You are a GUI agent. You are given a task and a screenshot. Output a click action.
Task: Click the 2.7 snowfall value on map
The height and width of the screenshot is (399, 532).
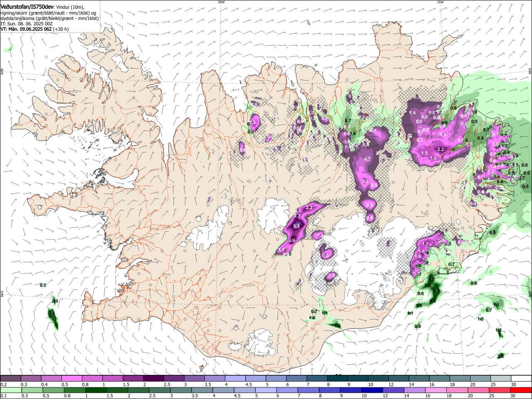(x=297, y=217)
